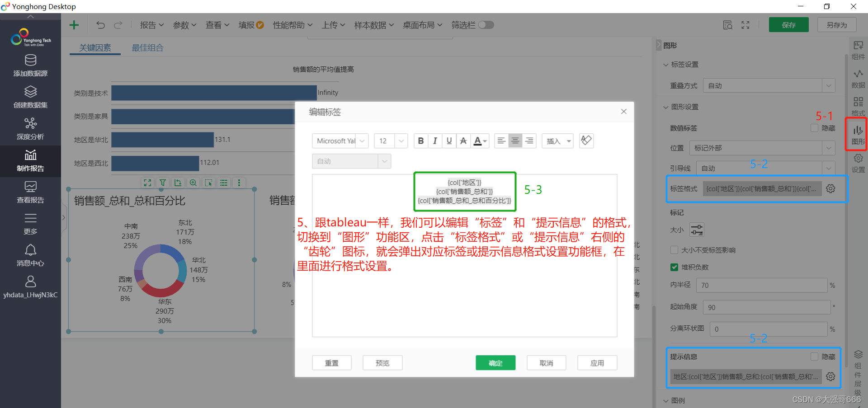Open the 上传 menu
This screenshot has height=408, width=868.
pyautogui.click(x=334, y=25)
